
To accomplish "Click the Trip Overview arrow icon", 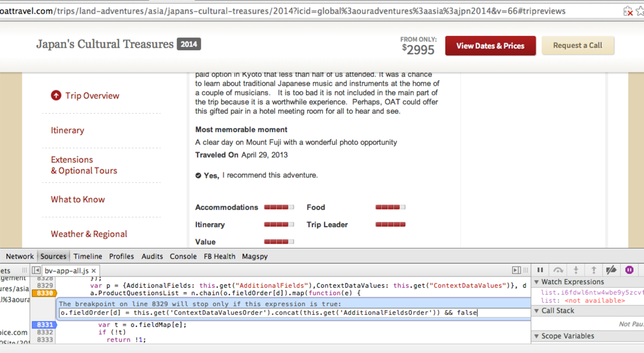I will click(56, 96).
